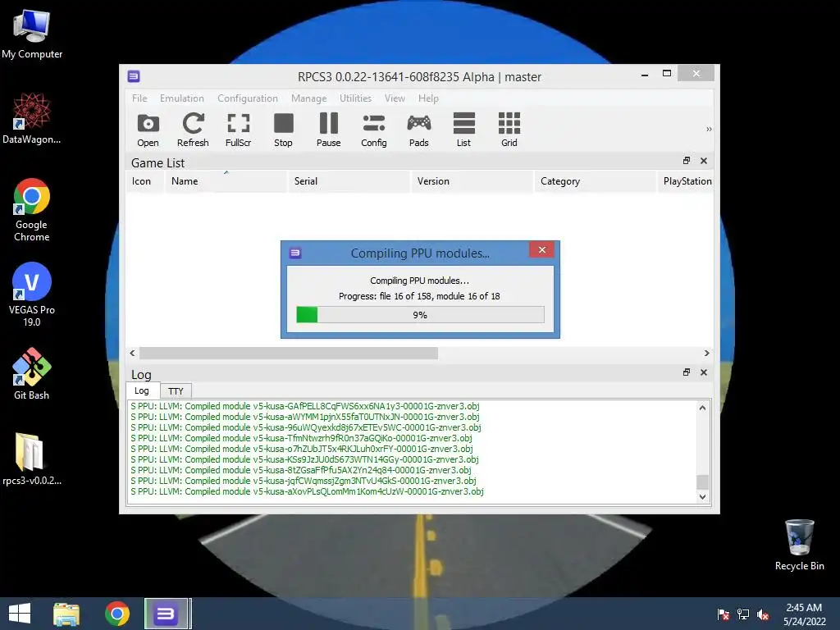The image size is (840, 630).
Task: Click the game list horizontal scrollbar thumb
Action: 289,353
